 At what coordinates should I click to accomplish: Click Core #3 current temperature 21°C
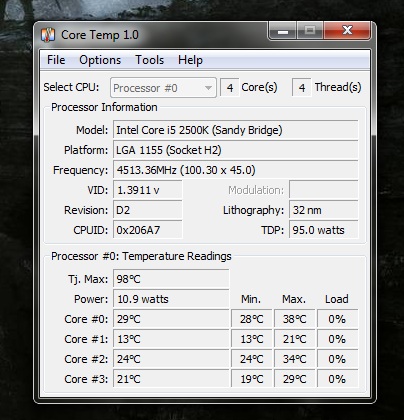(x=171, y=379)
